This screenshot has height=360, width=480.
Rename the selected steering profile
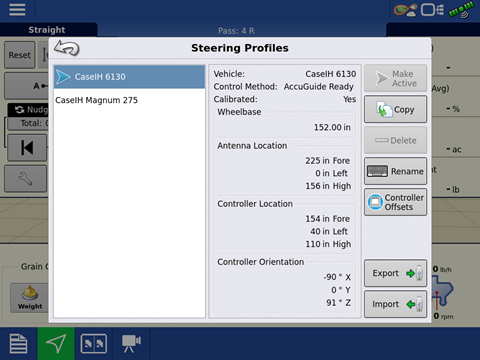click(x=395, y=171)
